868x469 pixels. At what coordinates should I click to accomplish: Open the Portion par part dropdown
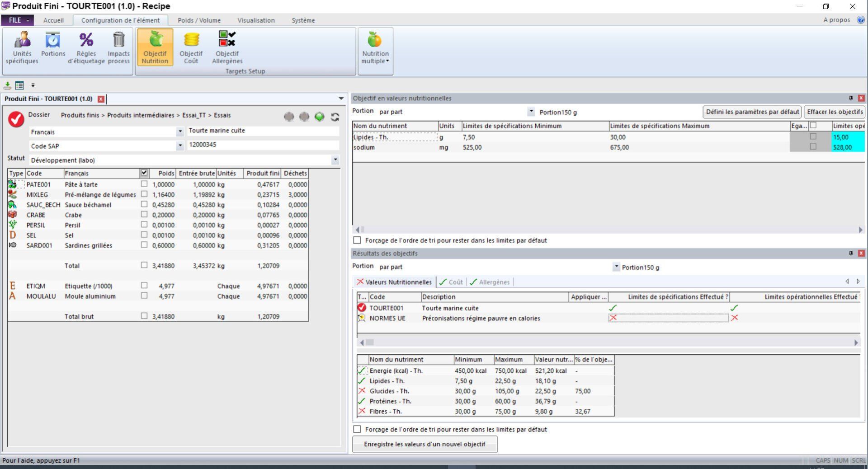[x=532, y=111]
